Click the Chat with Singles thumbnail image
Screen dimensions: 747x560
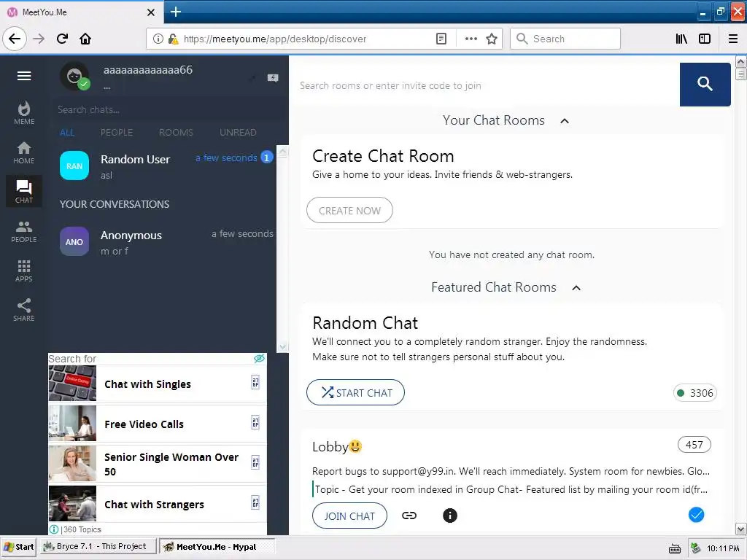point(72,384)
